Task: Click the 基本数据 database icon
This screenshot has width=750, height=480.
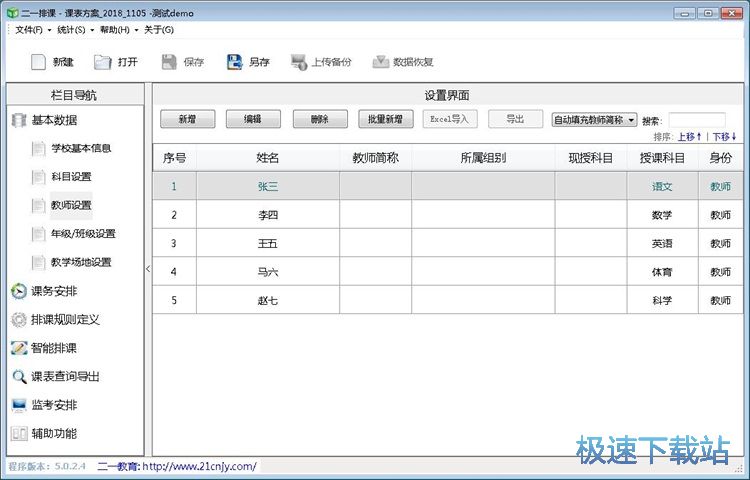Action: 19,120
